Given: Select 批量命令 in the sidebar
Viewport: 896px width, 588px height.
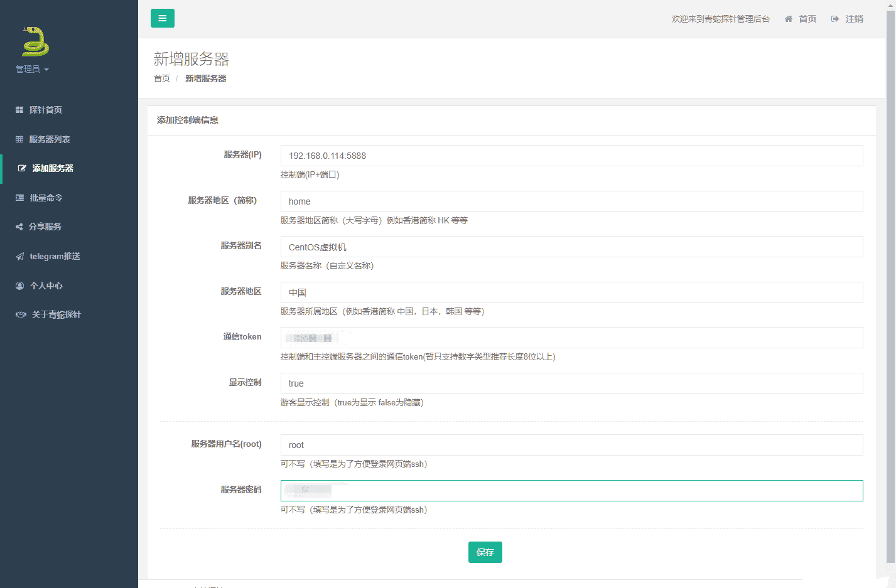Looking at the screenshot, I should [x=46, y=198].
